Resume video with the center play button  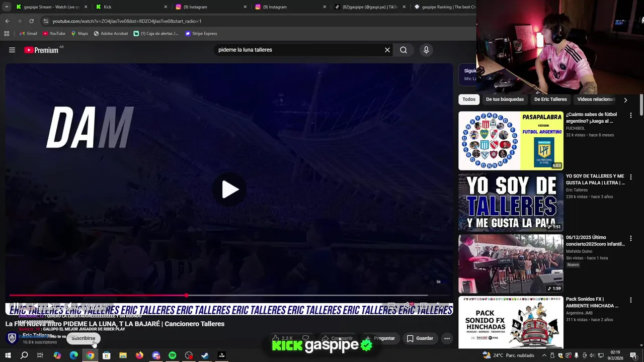point(230,190)
